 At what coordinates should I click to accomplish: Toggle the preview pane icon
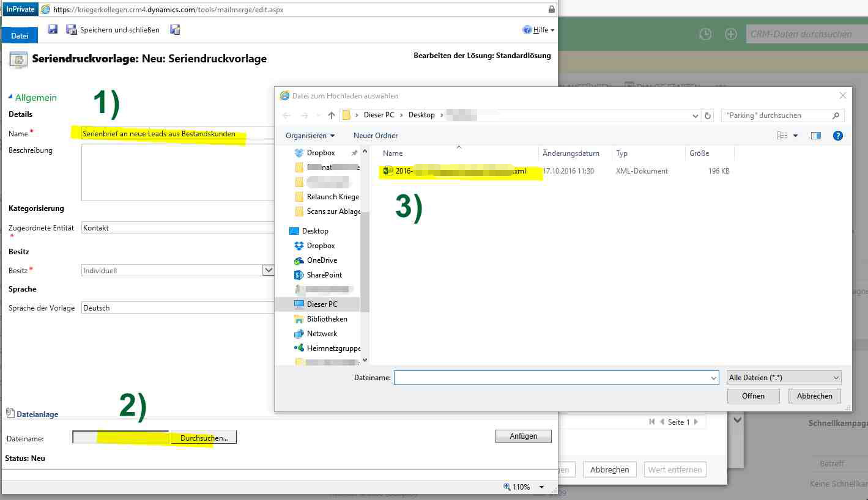pos(815,136)
